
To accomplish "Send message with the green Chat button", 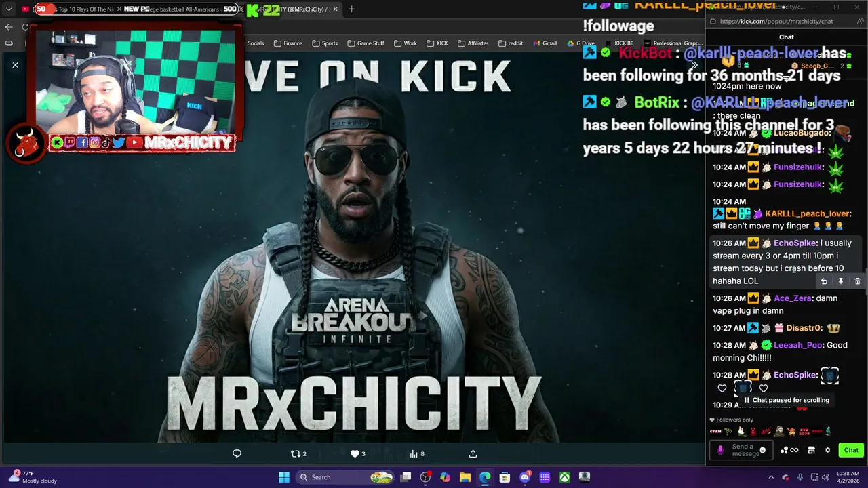I will click(x=851, y=450).
